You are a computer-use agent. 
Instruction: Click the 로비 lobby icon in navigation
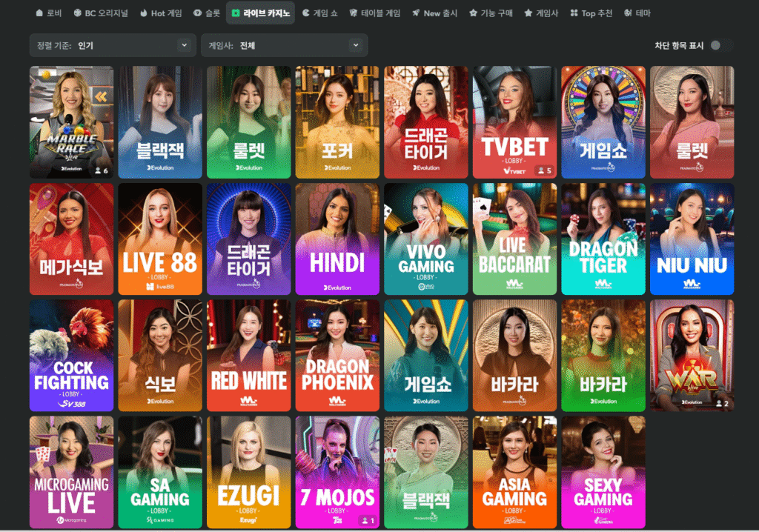pyautogui.click(x=39, y=13)
